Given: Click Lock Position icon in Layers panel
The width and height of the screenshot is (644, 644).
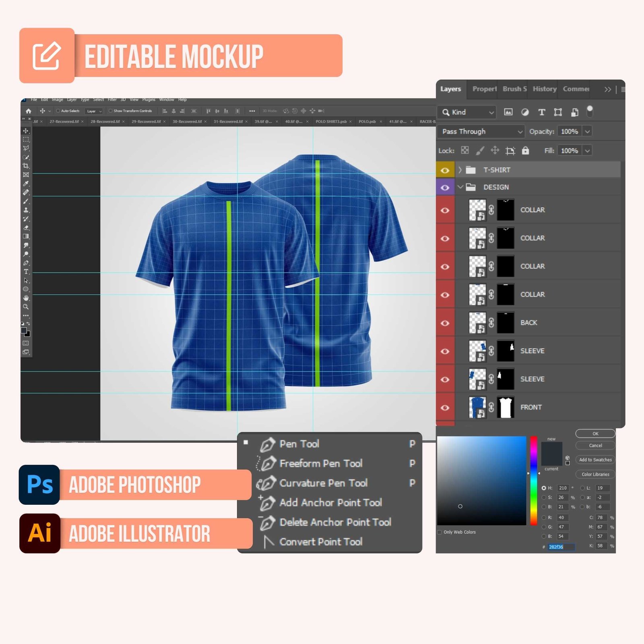Looking at the screenshot, I should (x=495, y=151).
